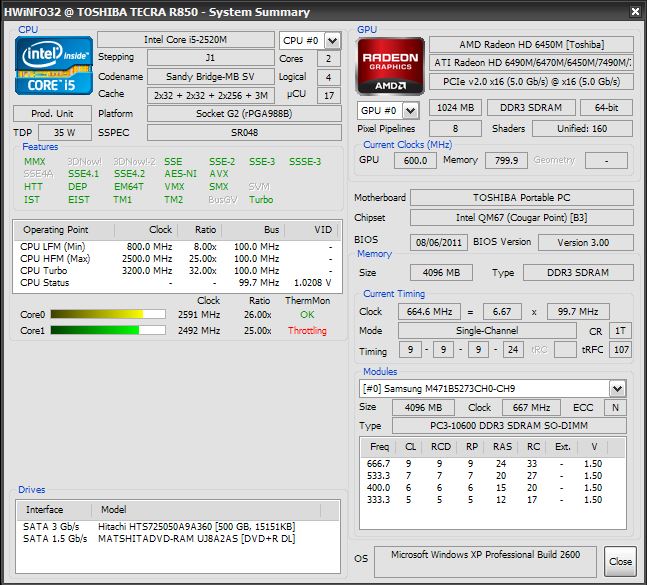Click the AMD Radeon HD 6450M [Toshiba] field

click(531, 45)
